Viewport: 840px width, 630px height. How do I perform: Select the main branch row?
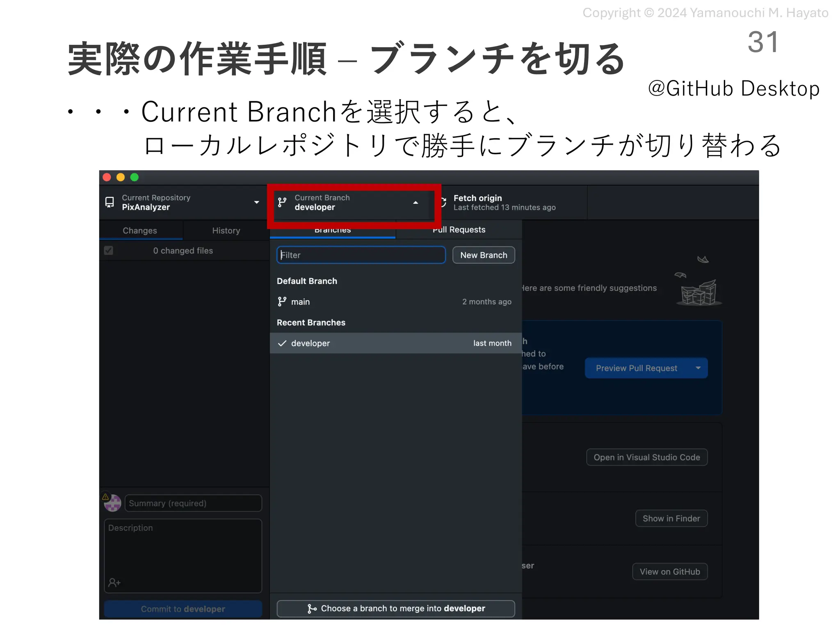[396, 302]
